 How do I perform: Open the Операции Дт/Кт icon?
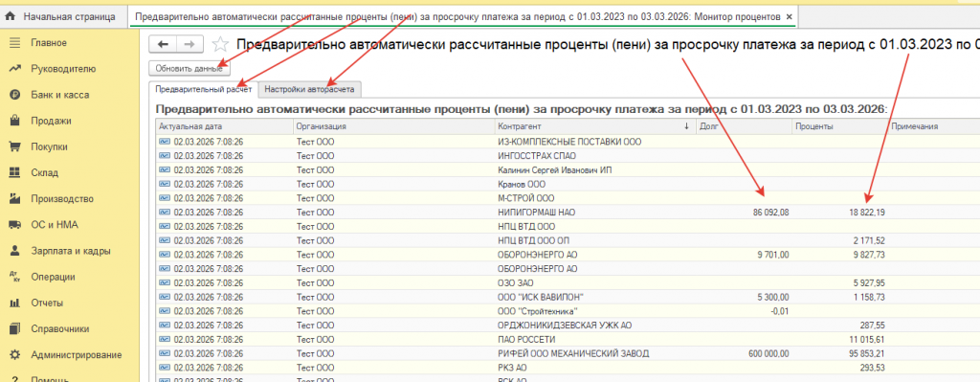pos(15,277)
